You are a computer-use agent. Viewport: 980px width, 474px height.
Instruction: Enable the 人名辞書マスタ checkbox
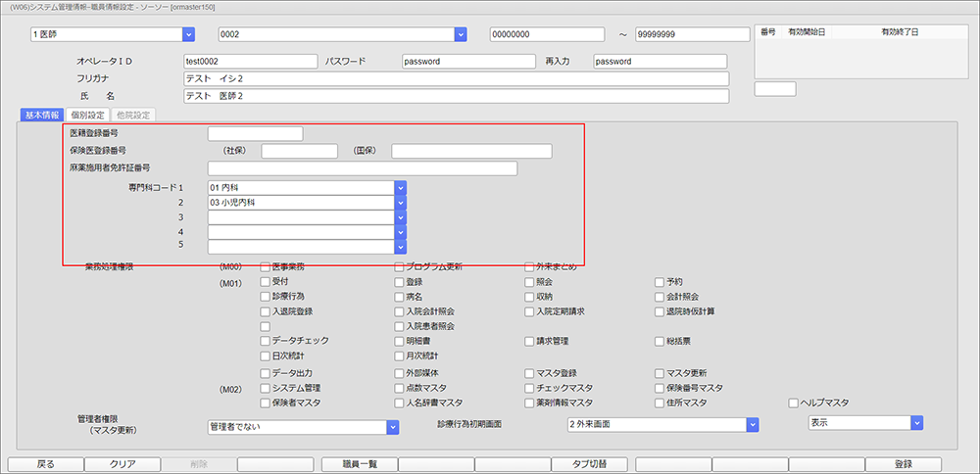click(x=400, y=403)
